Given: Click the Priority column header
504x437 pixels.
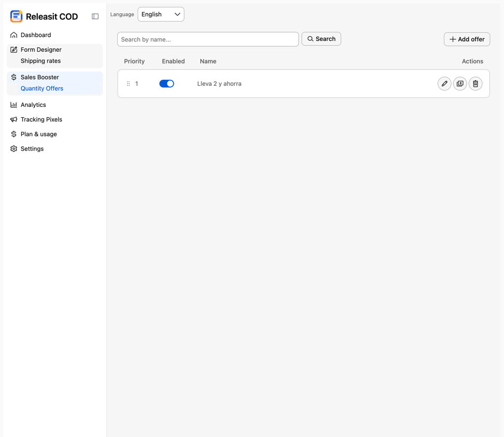Looking at the screenshot, I should pyautogui.click(x=134, y=61).
